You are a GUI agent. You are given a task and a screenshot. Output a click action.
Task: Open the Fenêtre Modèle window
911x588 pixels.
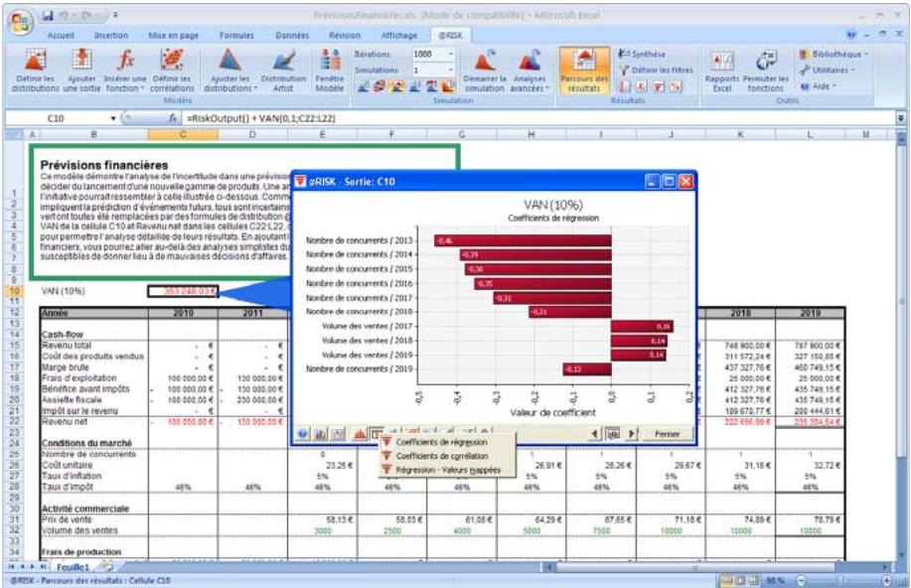point(329,62)
